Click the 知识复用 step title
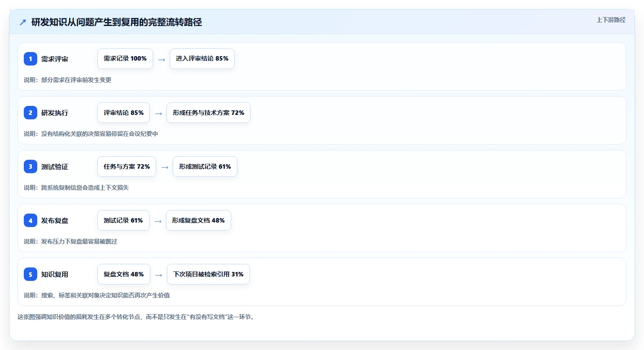The height and width of the screenshot is (350, 644). point(55,274)
